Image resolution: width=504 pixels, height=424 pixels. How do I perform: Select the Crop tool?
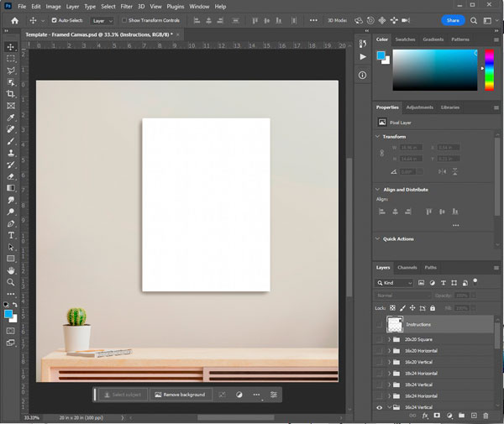pyautogui.click(x=11, y=94)
